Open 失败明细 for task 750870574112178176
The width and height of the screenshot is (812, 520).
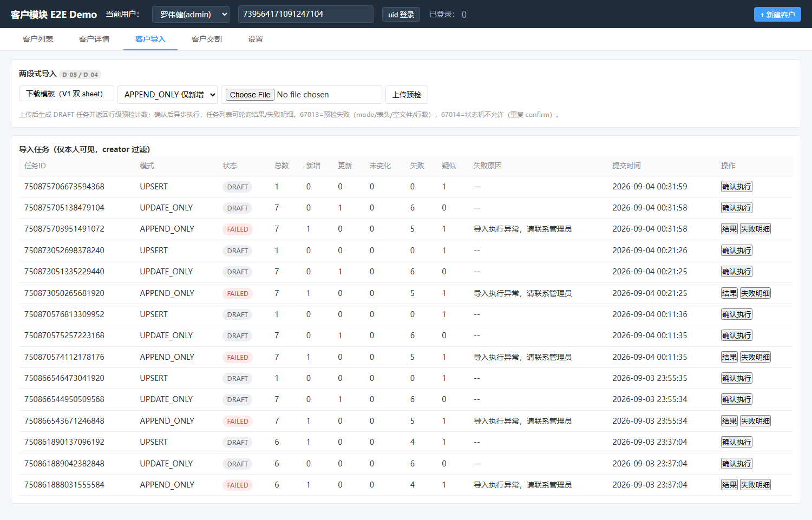point(755,357)
